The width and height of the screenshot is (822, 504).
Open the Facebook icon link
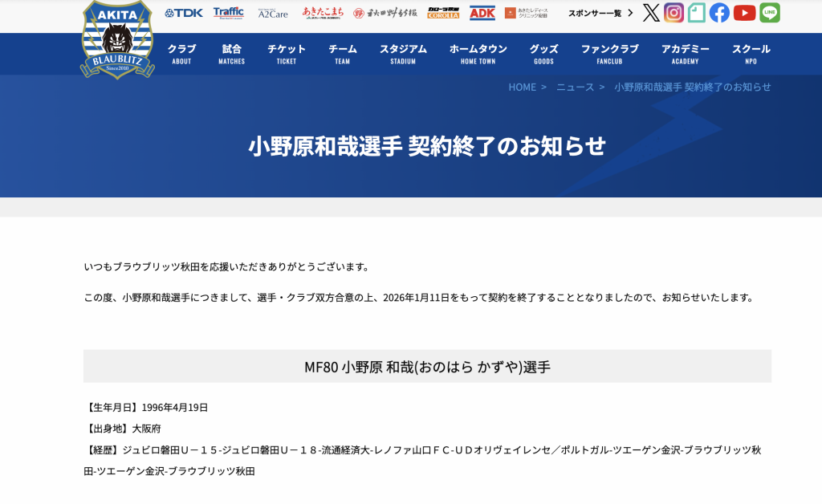(x=719, y=13)
